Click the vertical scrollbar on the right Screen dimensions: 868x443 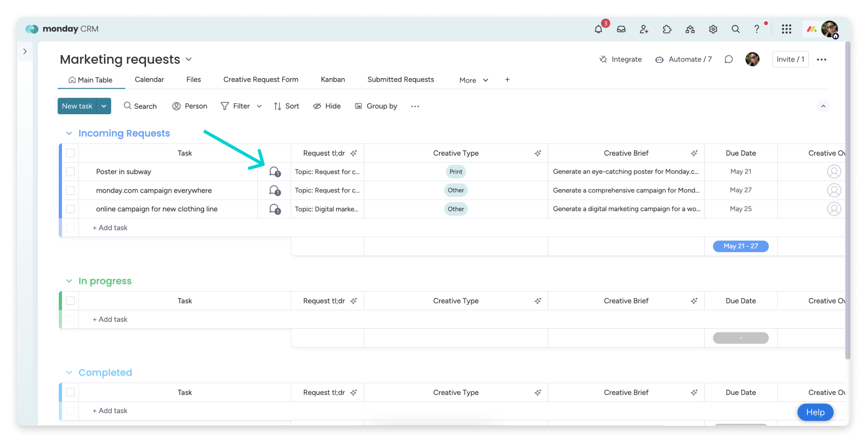tap(848, 201)
